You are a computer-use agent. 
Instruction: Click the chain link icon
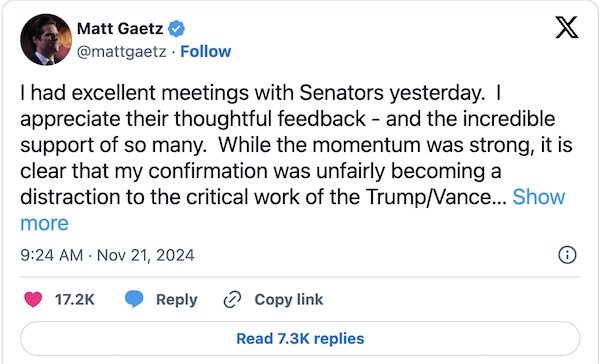tap(232, 299)
